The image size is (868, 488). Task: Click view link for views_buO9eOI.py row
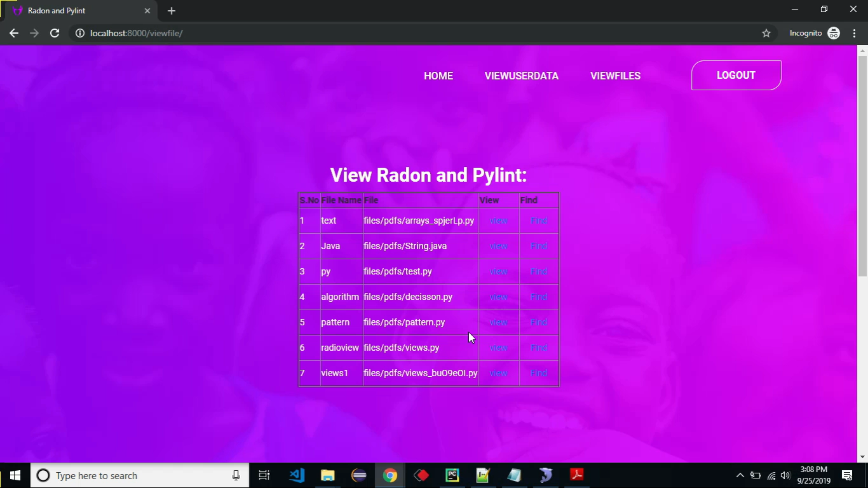pos(498,373)
